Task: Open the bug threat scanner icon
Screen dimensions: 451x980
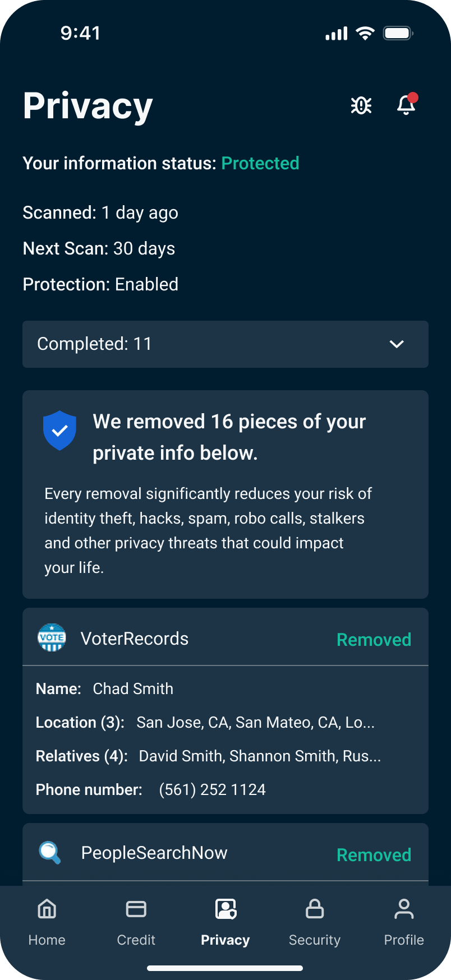Action: [x=361, y=105]
